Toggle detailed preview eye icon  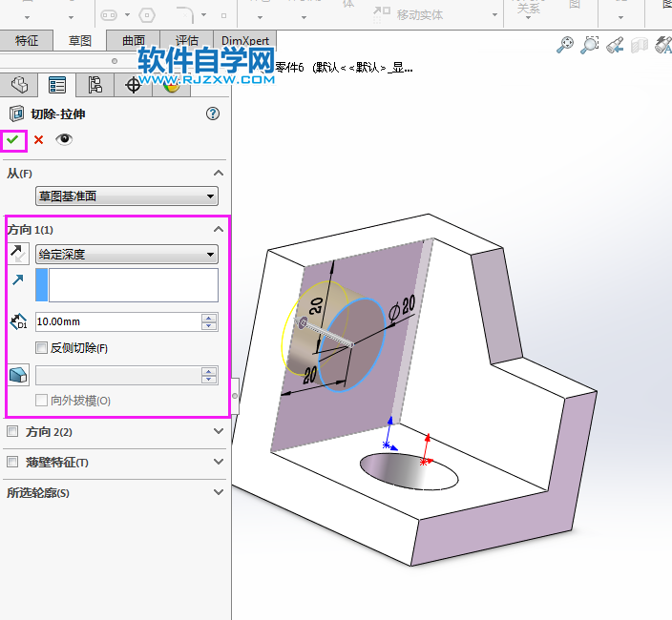pyautogui.click(x=64, y=139)
